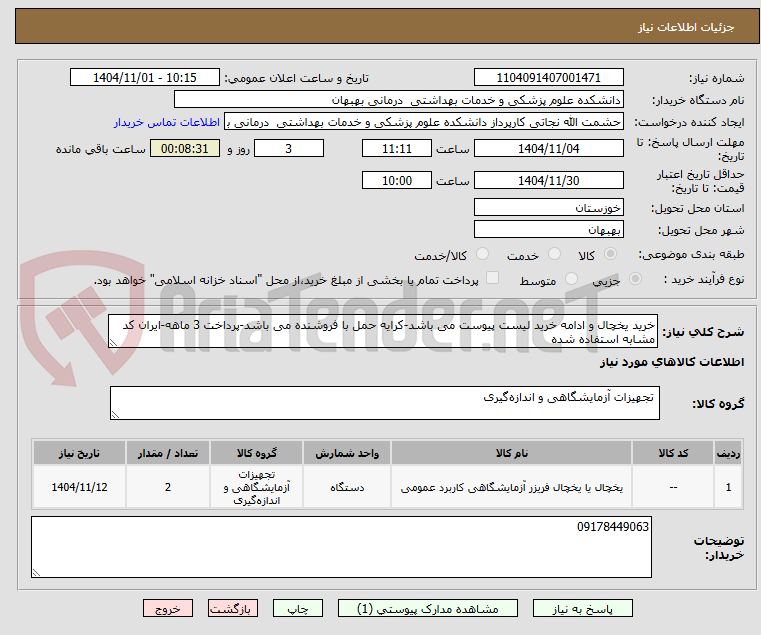Click the goods group cell in table row
The height and width of the screenshot is (635, 761).
(x=257, y=487)
